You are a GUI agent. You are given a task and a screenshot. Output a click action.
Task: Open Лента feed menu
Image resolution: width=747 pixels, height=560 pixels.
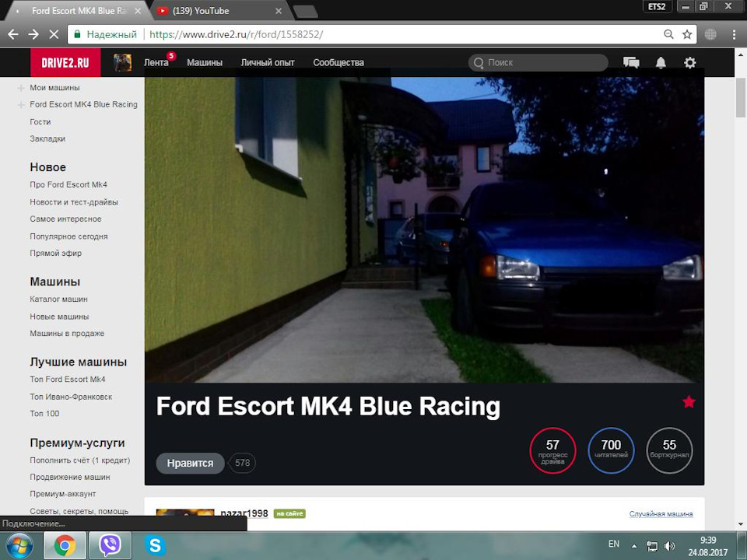pos(156,62)
